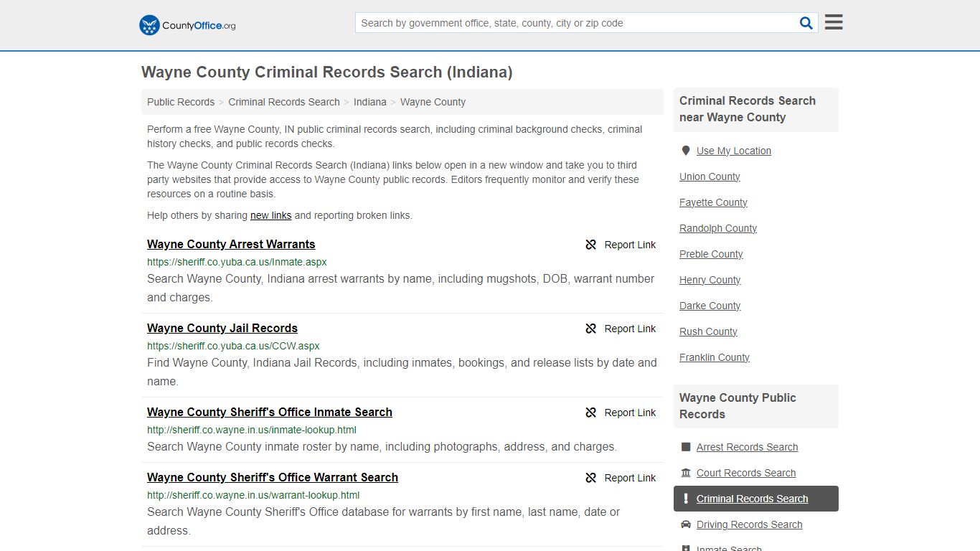This screenshot has height=551, width=980.
Task: Click the car icon for Driving Records
Action: (686, 524)
